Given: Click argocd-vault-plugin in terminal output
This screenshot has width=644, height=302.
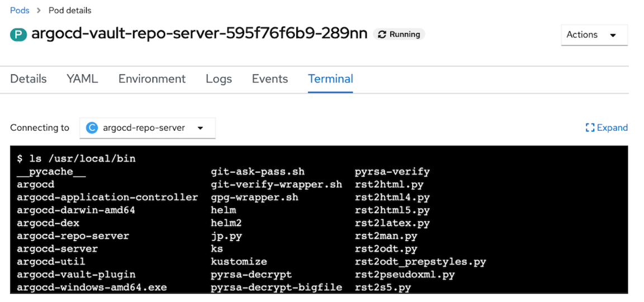Looking at the screenshot, I should (x=76, y=275).
